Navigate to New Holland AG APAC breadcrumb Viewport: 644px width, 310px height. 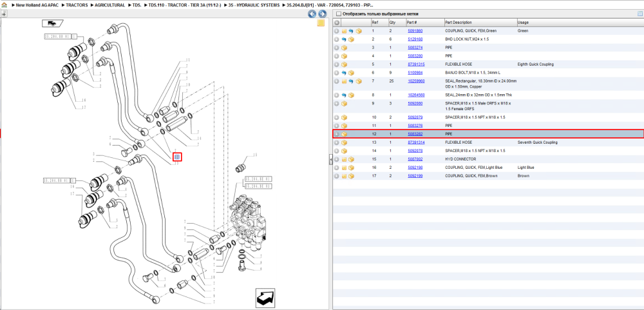point(37,5)
